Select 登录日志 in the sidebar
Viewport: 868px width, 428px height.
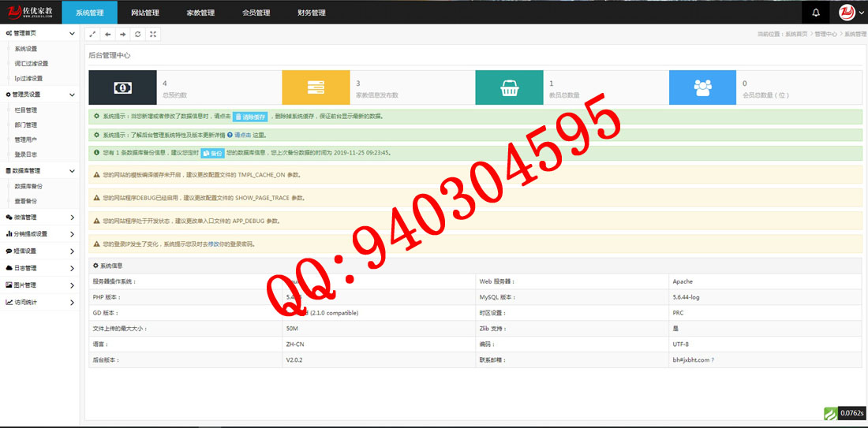26,154
